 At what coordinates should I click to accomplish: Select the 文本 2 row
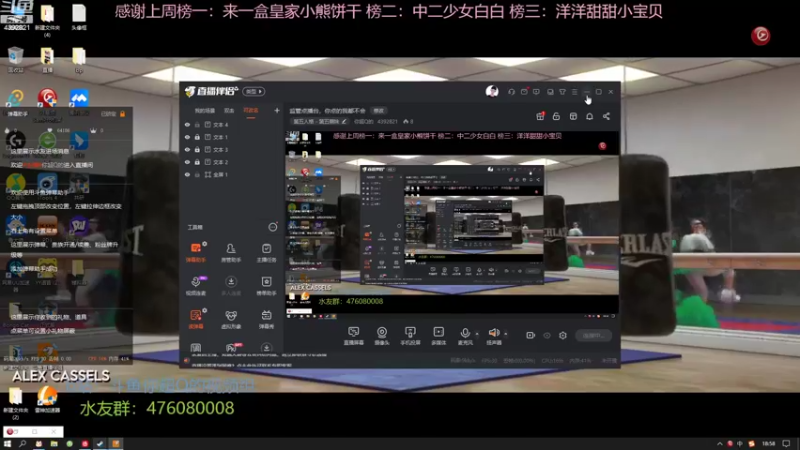(x=232, y=162)
